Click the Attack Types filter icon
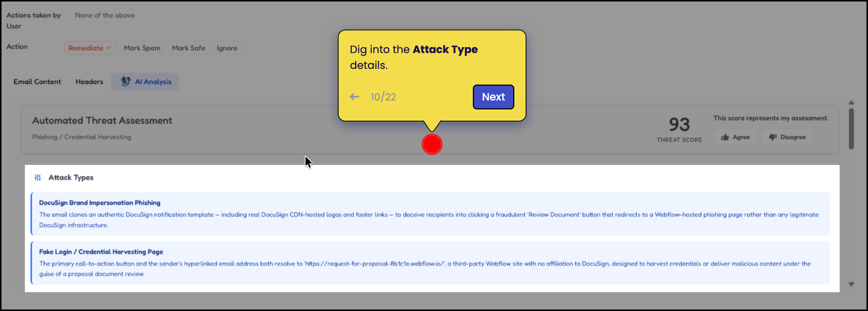 pyautogui.click(x=38, y=178)
